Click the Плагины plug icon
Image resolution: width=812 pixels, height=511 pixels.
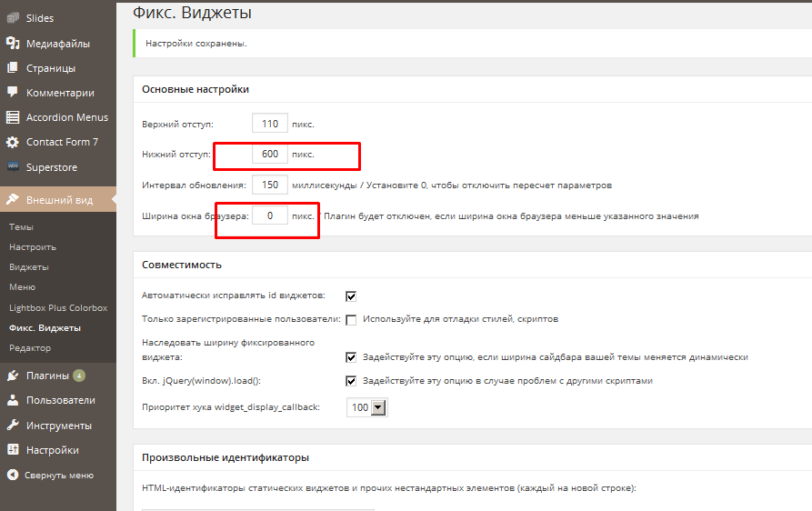13,375
